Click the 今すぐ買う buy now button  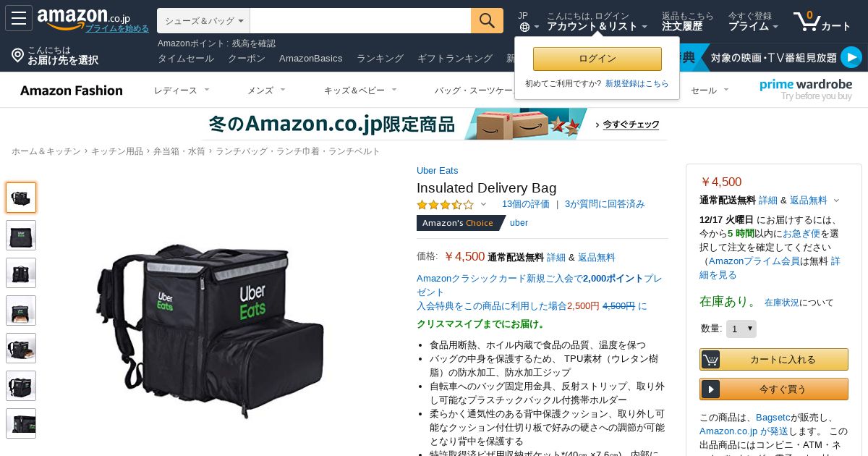click(774, 389)
